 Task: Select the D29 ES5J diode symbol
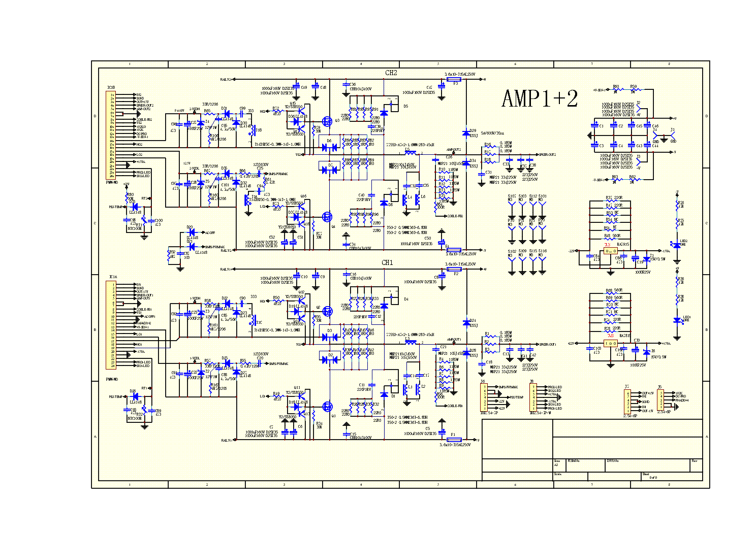tap(466, 133)
